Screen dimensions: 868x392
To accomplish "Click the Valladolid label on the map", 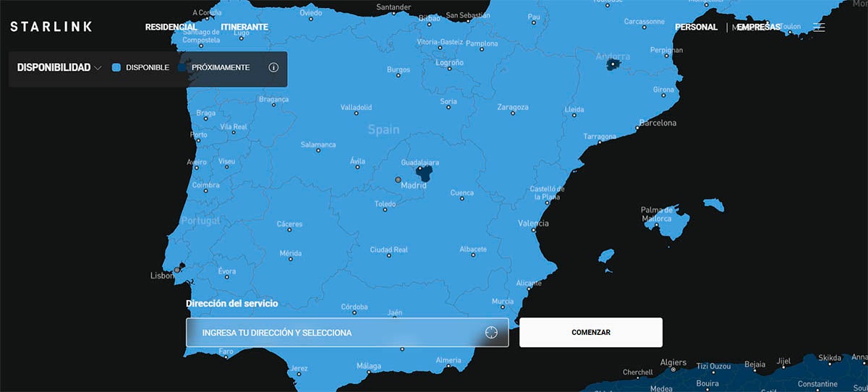I will (356, 107).
